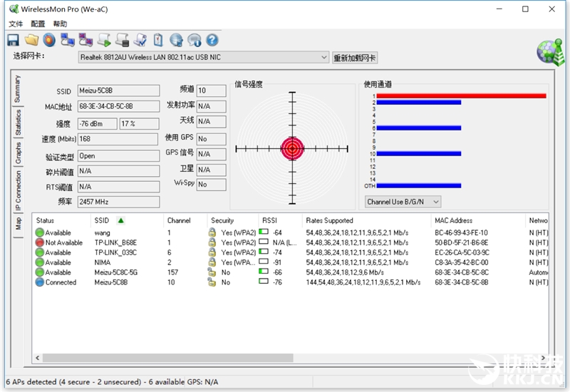Click the scroll with black stop square icon
570x392 pixels.
pyautogui.click(x=122, y=40)
